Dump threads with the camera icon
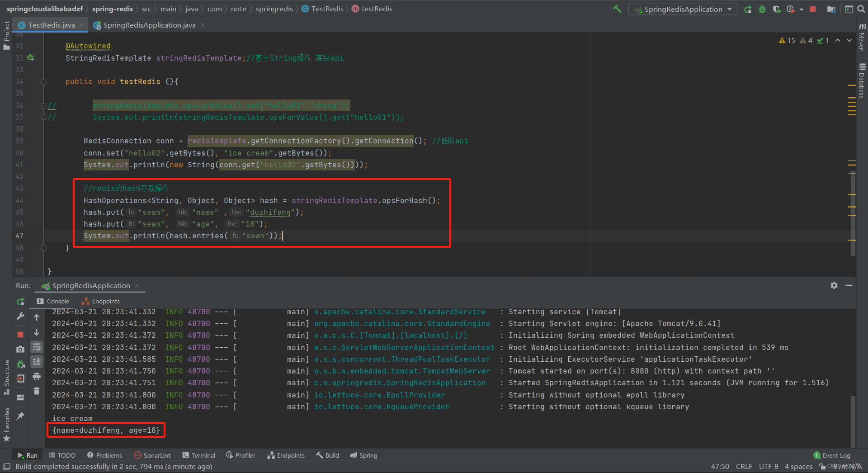This screenshot has height=473, width=868. pyautogui.click(x=20, y=349)
